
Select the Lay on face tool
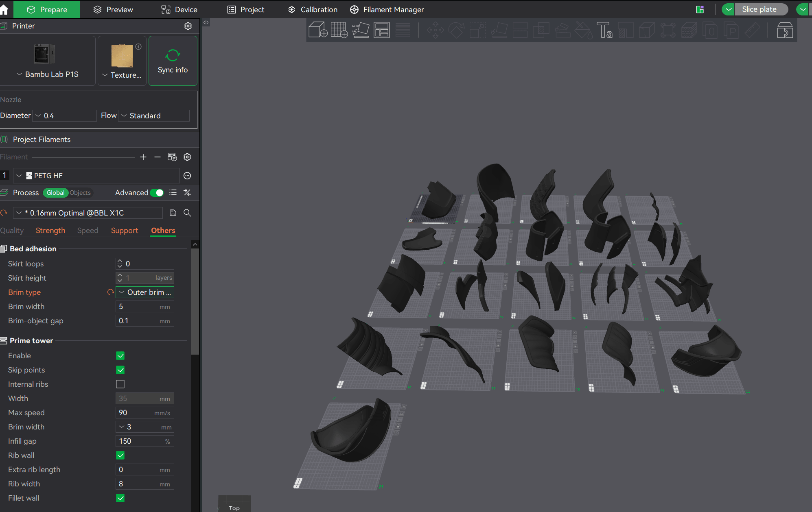(x=499, y=30)
